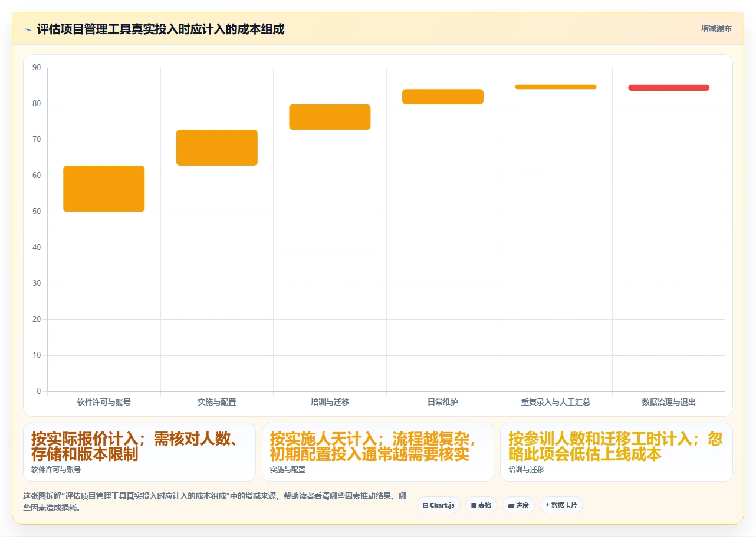Click the Chart.js tag chip
The height and width of the screenshot is (537, 756).
coord(439,505)
